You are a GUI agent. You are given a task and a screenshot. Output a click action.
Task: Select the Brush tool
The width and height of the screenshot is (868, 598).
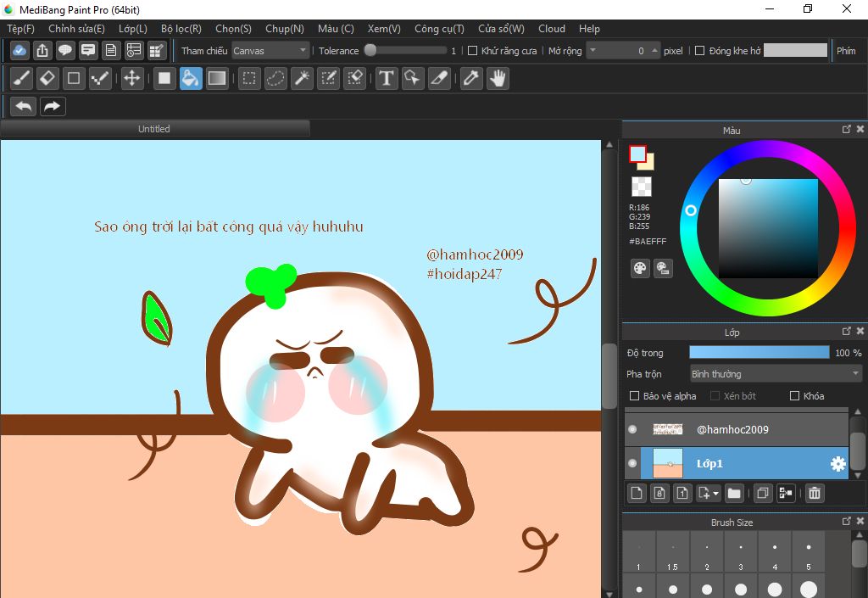click(22, 79)
